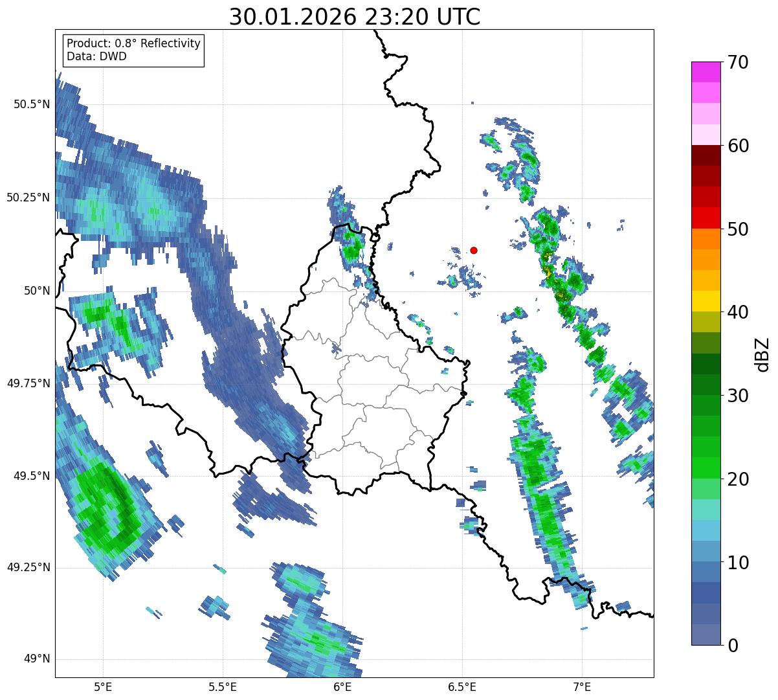Screen dimensions: 778x700
Task: Pick the dark maroon swatch just below 60 dBZ
Action: click(x=706, y=155)
